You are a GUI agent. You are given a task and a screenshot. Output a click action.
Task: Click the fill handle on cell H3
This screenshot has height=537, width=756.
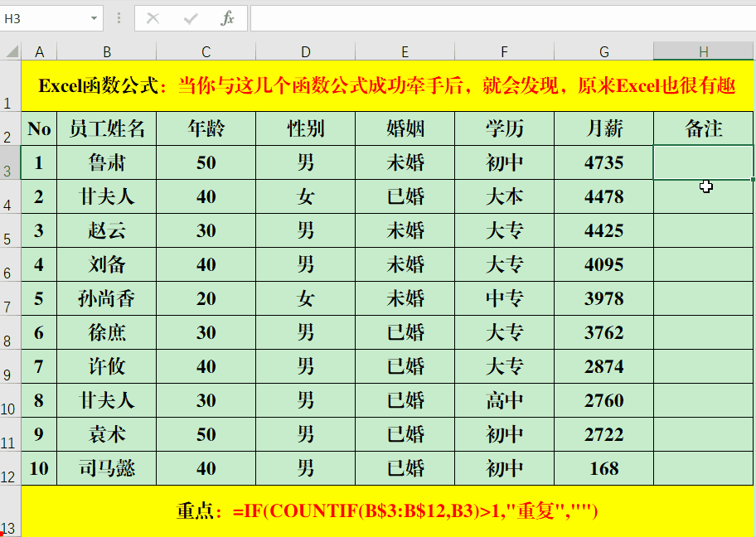[x=753, y=179]
